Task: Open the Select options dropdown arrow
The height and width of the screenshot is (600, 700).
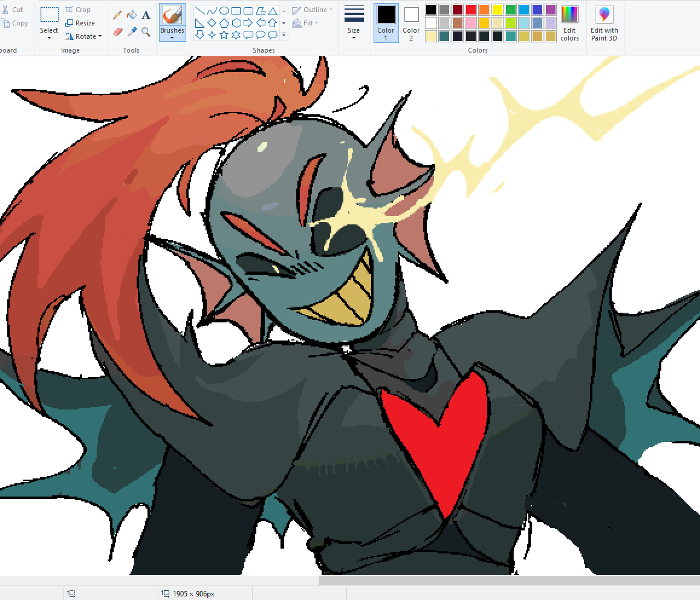Action: 49,38
